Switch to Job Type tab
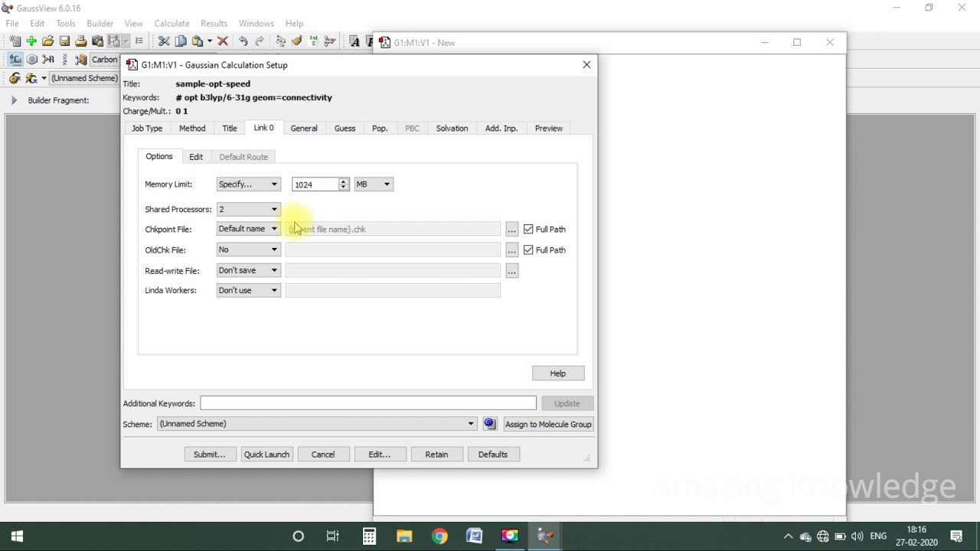Image resolution: width=980 pixels, height=551 pixels. (147, 129)
